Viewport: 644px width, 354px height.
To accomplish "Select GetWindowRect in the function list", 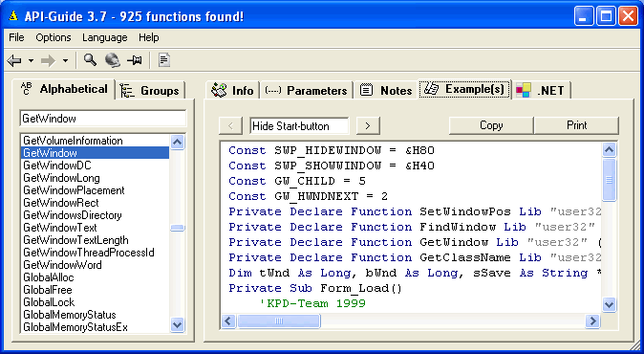I will 95,203.
